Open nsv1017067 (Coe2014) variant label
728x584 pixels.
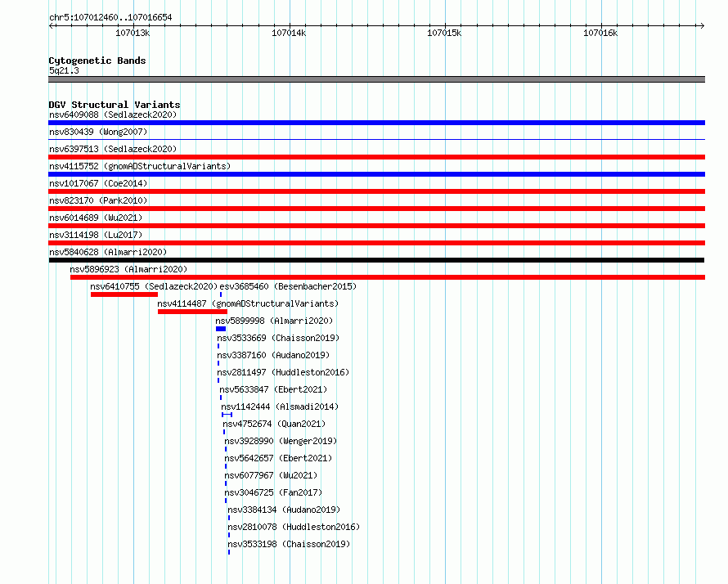click(98, 183)
